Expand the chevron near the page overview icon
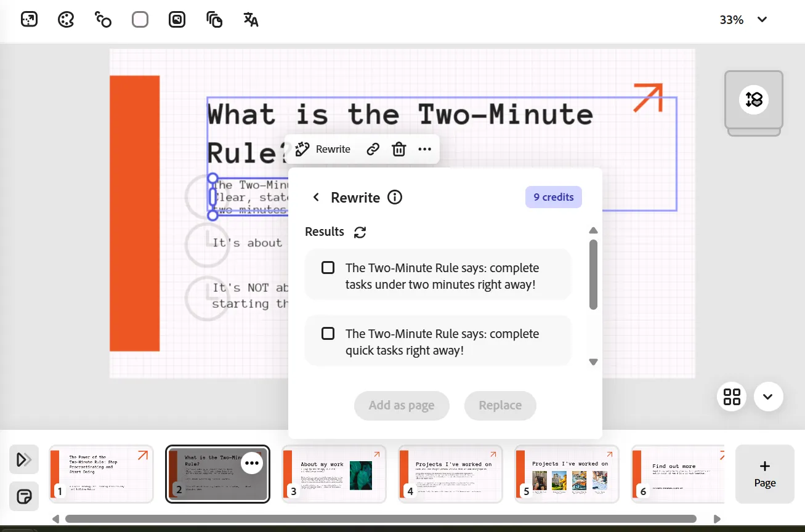 (768, 397)
